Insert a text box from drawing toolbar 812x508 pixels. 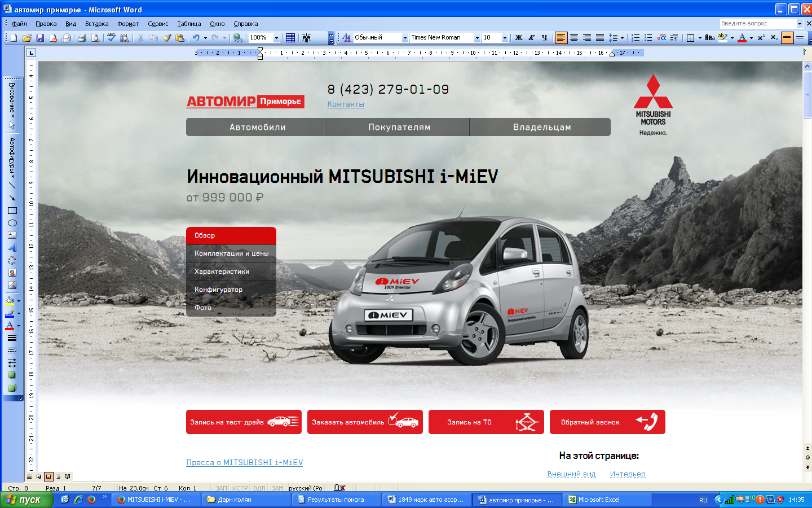[x=12, y=235]
